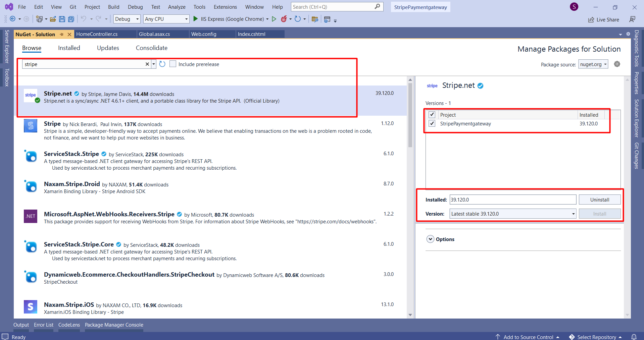Click the Search (Ctrl+Q) box
The height and width of the screenshot is (340, 644).
[x=337, y=7]
